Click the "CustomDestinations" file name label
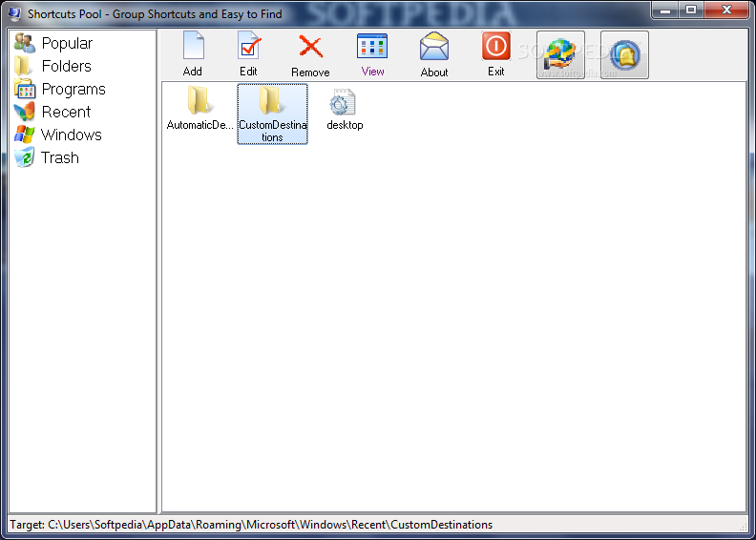The width and height of the screenshot is (756, 540). pyautogui.click(x=272, y=131)
